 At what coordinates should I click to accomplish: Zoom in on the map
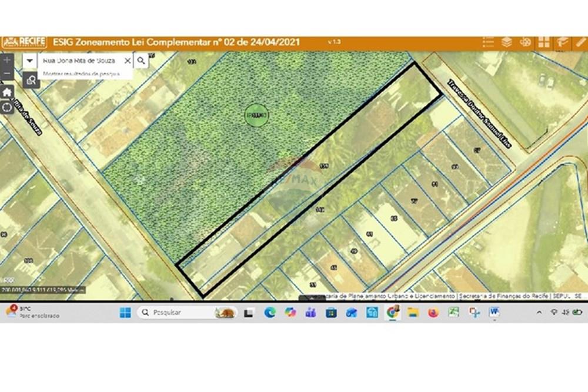pyautogui.click(x=7, y=61)
